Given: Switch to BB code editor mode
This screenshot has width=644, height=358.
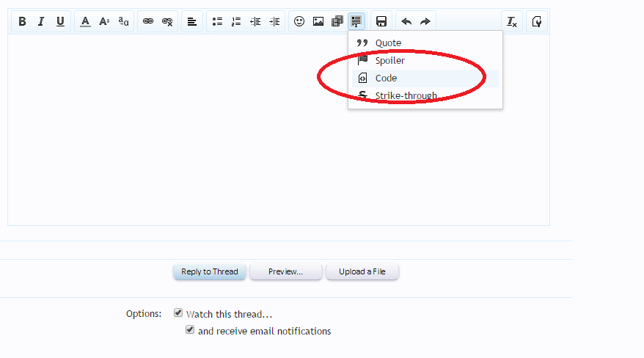Looking at the screenshot, I should (537, 21).
